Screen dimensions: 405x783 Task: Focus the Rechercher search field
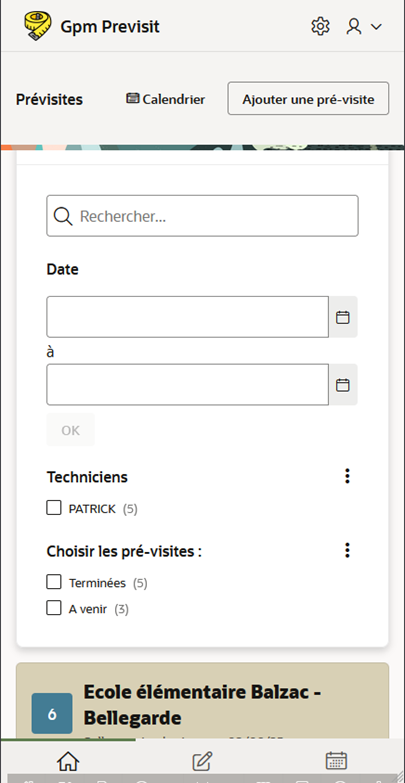pos(202,216)
